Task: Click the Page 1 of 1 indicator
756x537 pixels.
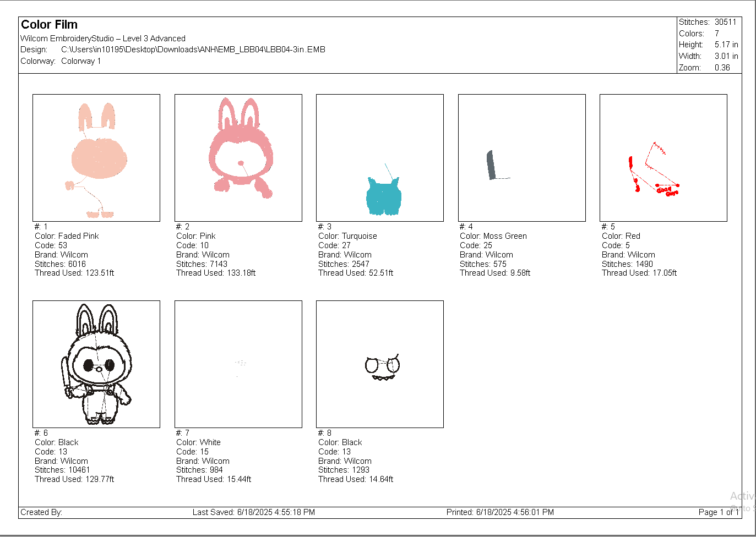Action: click(x=719, y=512)
